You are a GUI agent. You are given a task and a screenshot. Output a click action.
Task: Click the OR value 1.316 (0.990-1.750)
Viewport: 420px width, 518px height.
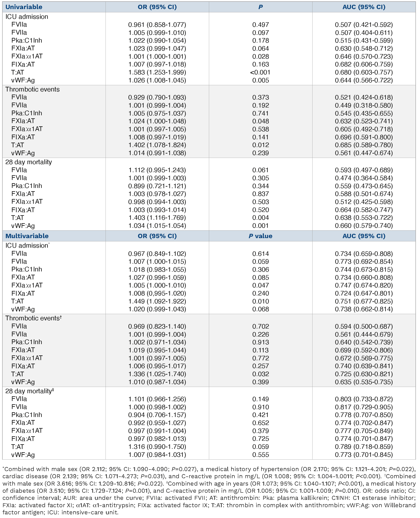coord(157,447)
